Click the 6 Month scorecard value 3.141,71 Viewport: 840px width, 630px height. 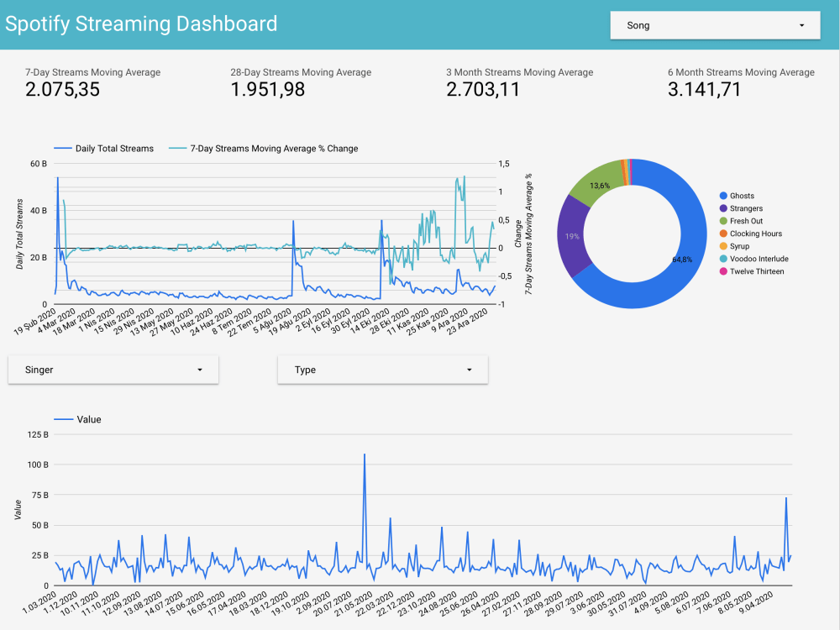705,90
